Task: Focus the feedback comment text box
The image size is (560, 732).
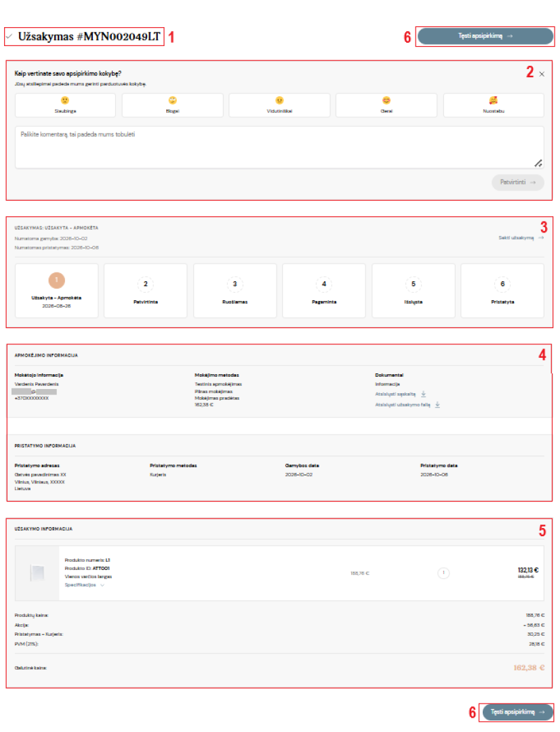Action: point(279,147)
